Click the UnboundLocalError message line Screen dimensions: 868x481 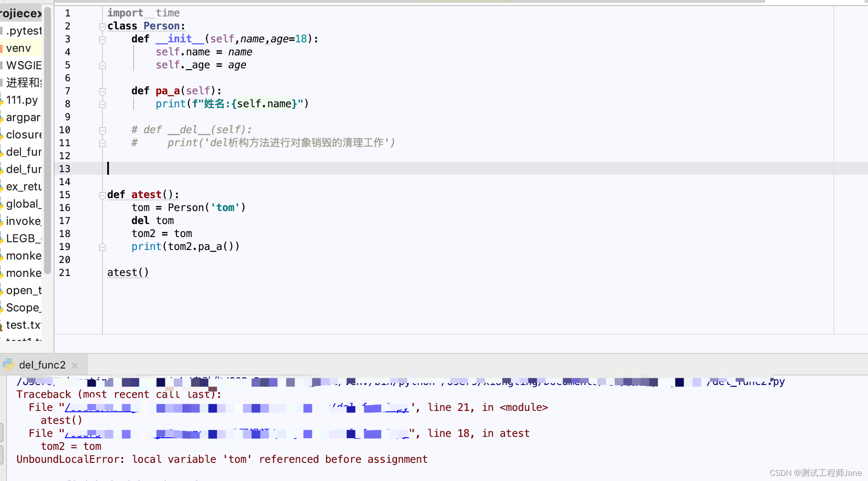coord(222,459)
